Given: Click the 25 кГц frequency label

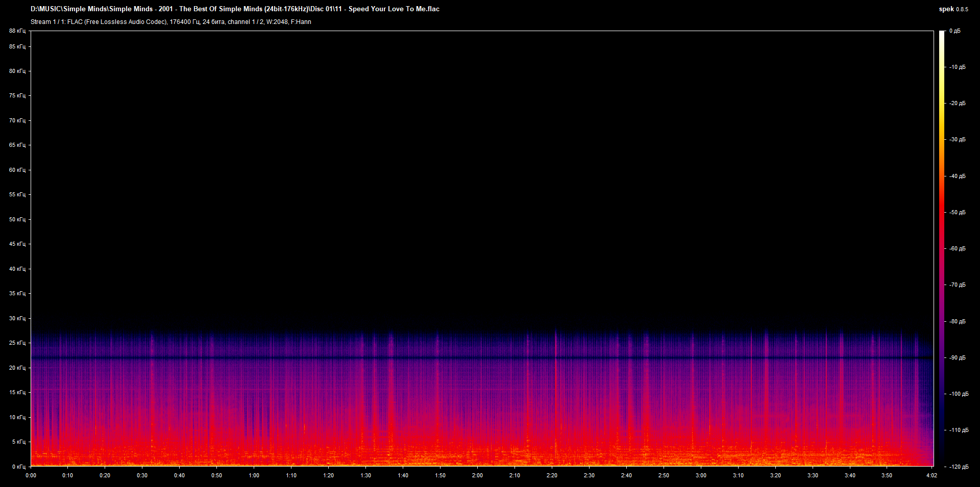Looking at the screenshot, I should pyautogui.click(x=17, y=343).
